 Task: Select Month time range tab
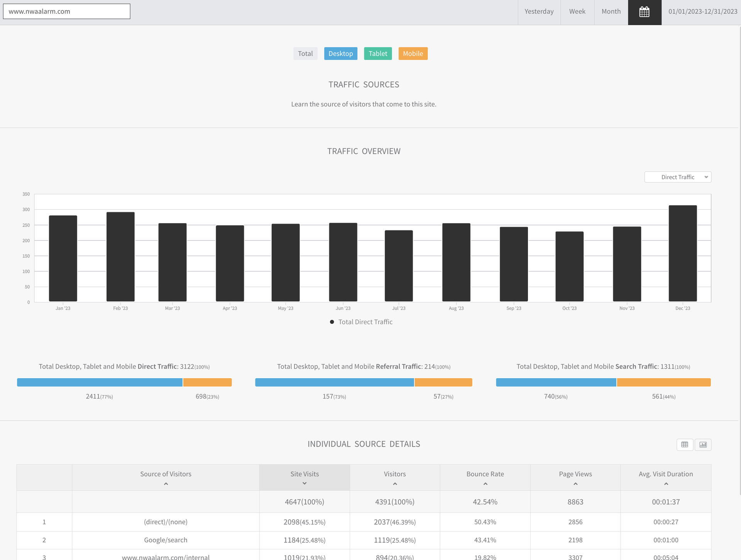click(611, 12)
